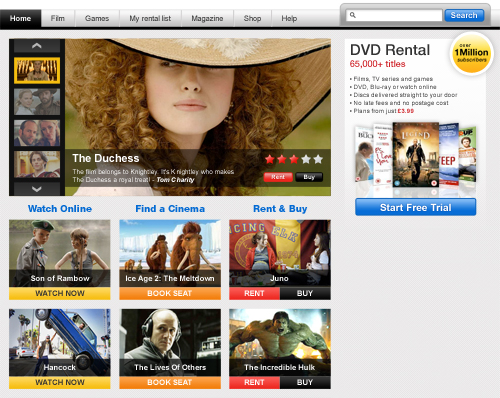Click WATCH NOW under Son of Rambow

click(60, 293)
